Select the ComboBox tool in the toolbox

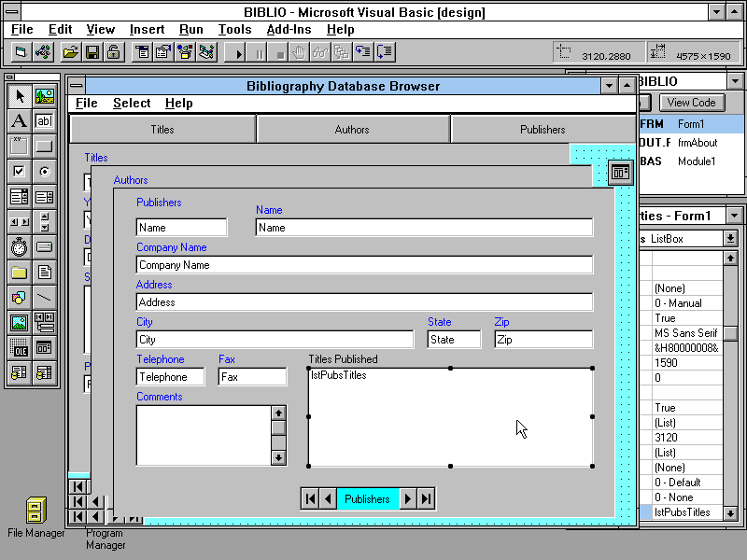pyautogui.click(x=20, y=197)
